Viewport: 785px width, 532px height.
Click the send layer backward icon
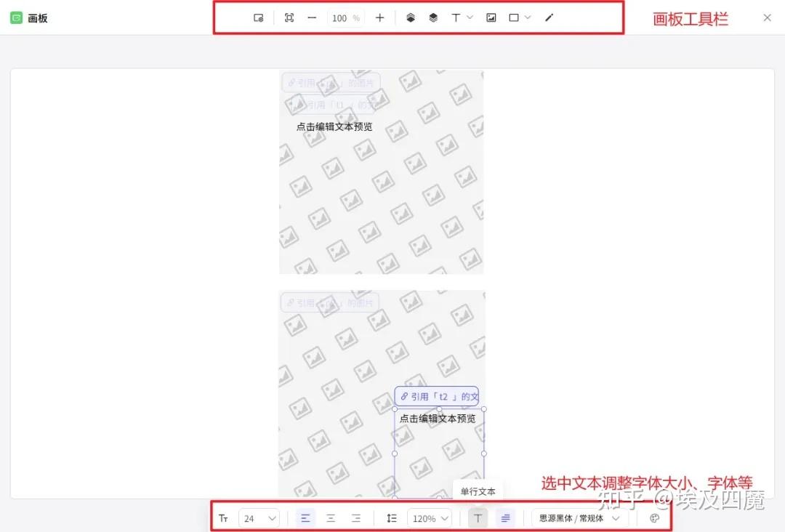pos(433,18)
